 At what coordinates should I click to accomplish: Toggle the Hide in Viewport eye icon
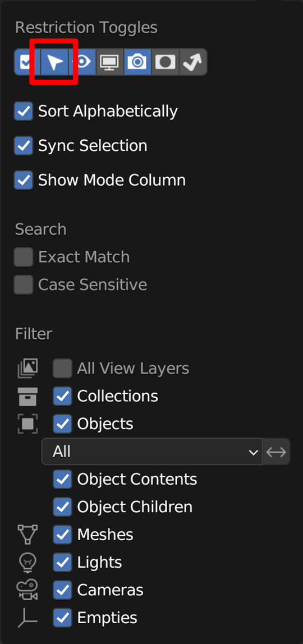[82, 62]
